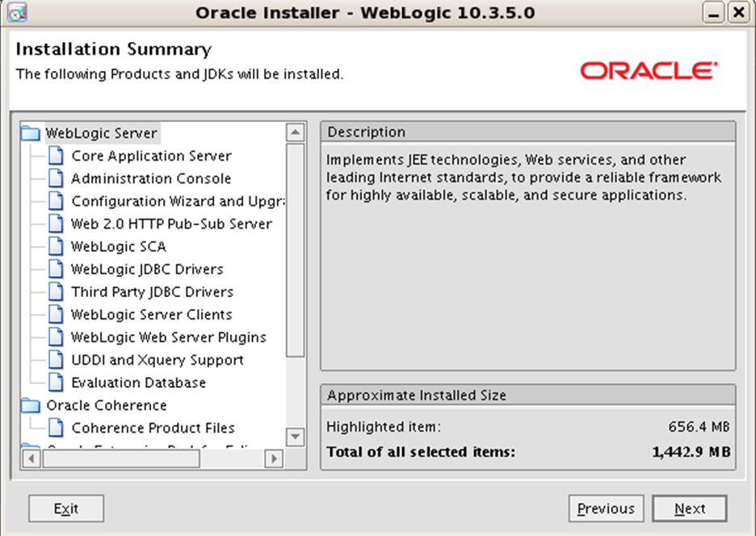Click the Administration Console document icon
The image size is (756, 536).
pos(56,178)
